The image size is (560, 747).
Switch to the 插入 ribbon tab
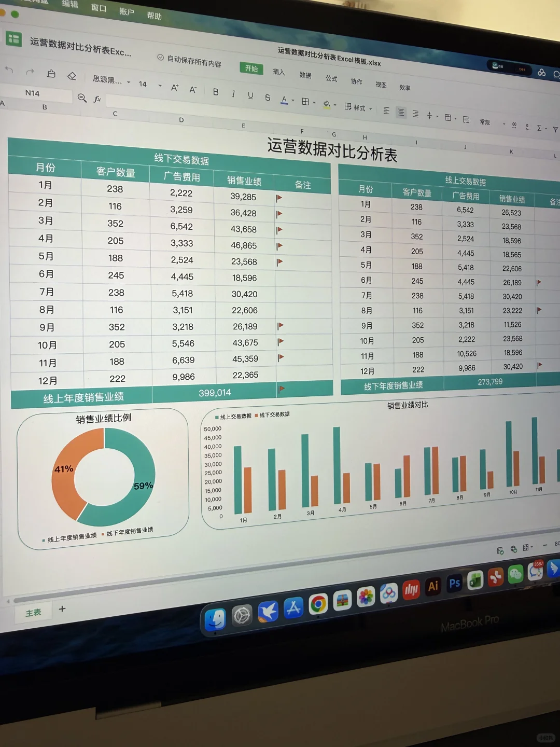click(279, 73)
